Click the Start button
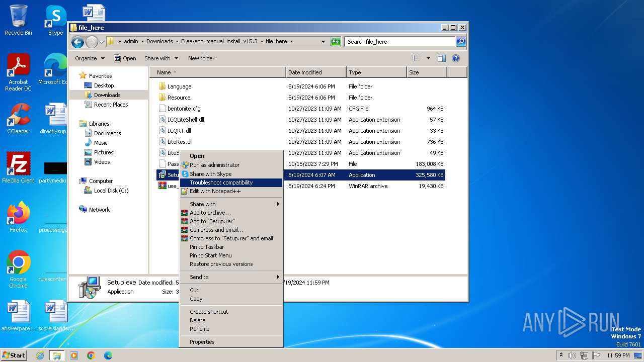 click(x=14, y=355)
